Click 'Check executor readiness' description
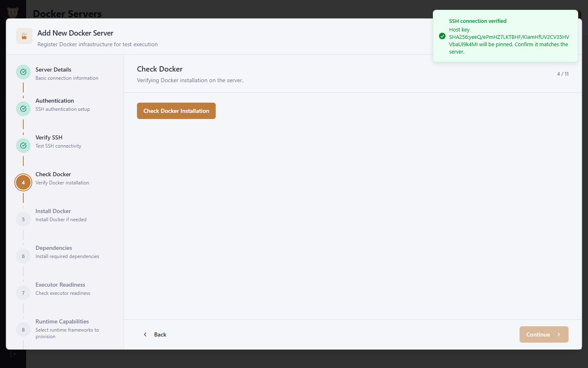The width and height of the screenshot is (588, 368). tap(63, 293)
